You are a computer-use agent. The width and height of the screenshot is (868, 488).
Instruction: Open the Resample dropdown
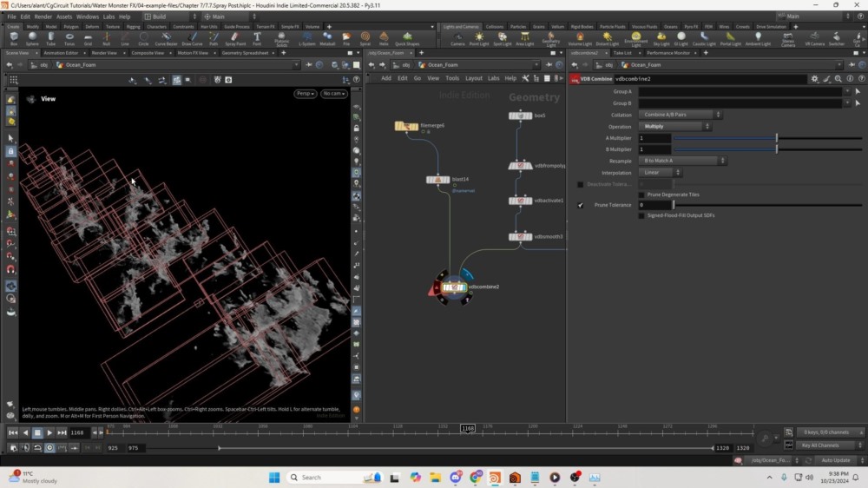pyautogui.click(x=682, y=161)
